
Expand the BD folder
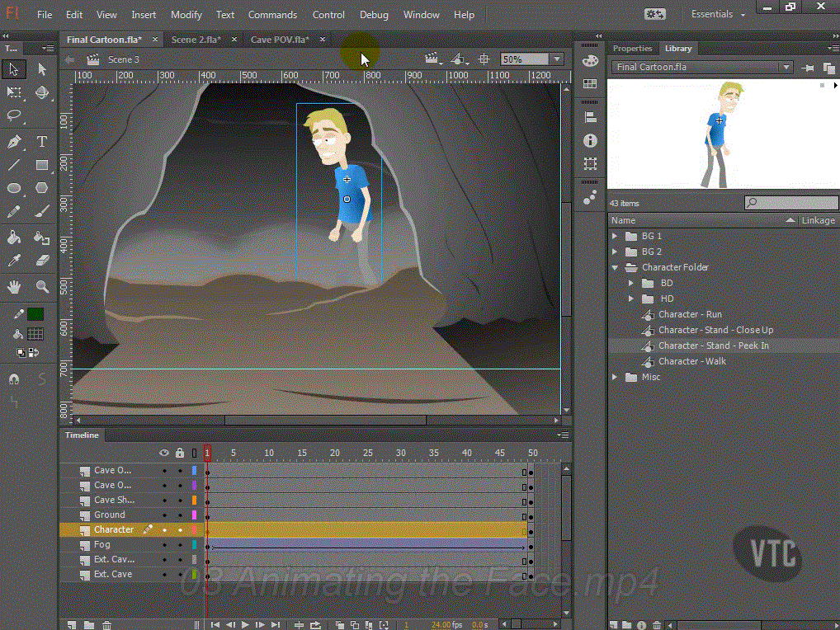tap(631, 283)
